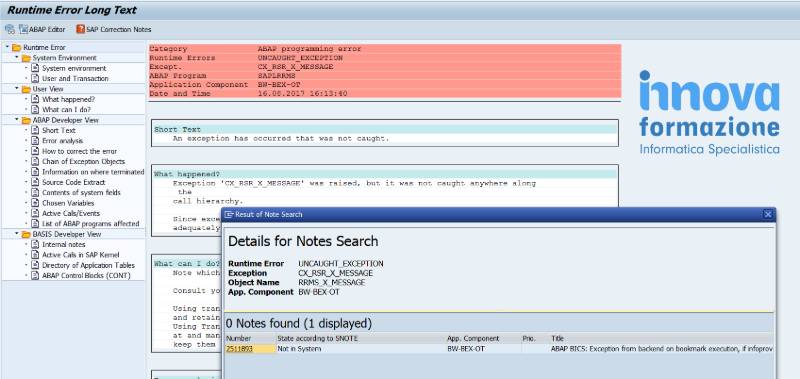Open the Source Code Extract entry
This screenshot has width=800, height=379.
click(x=73, y=182)
